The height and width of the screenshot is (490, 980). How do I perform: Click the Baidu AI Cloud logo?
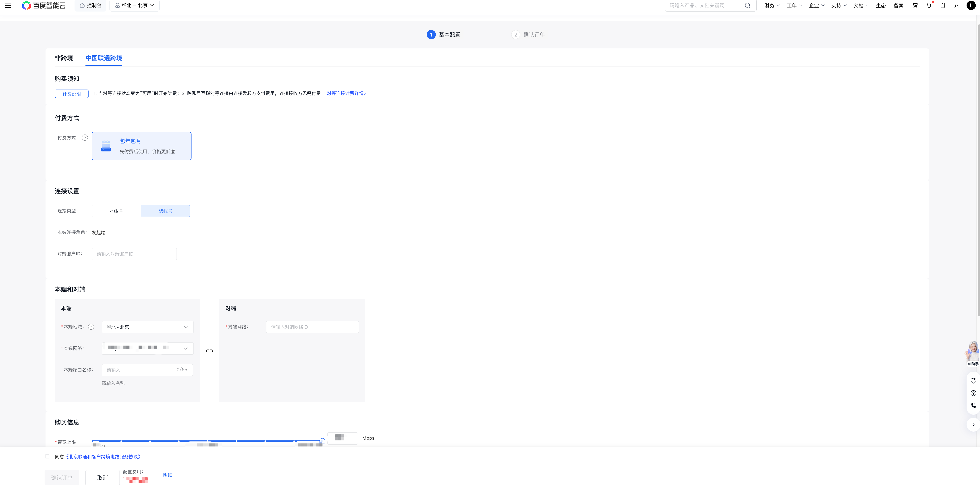coord(44,5)
